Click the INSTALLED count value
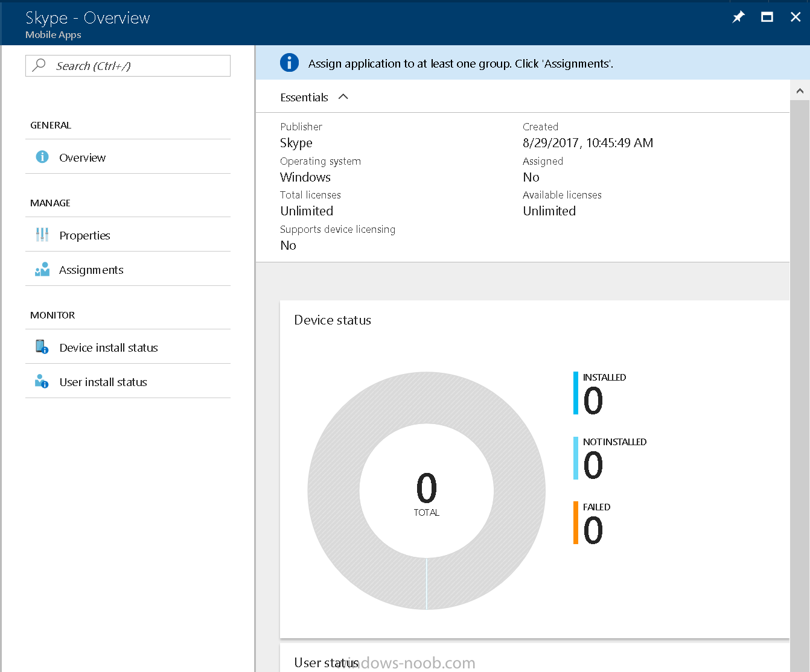 pos(593,401)
